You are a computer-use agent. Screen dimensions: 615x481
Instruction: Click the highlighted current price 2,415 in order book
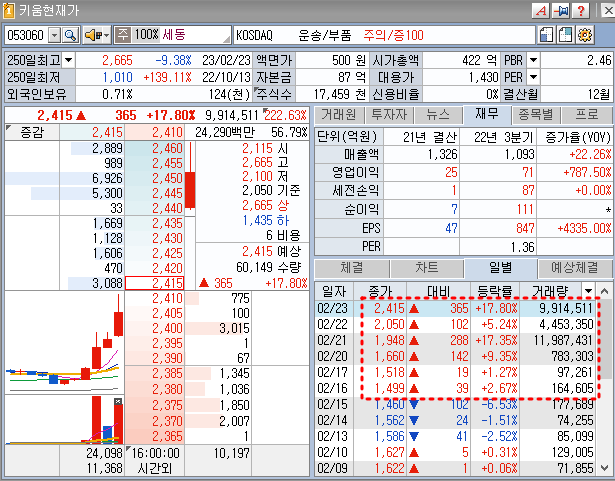[154, 283]
